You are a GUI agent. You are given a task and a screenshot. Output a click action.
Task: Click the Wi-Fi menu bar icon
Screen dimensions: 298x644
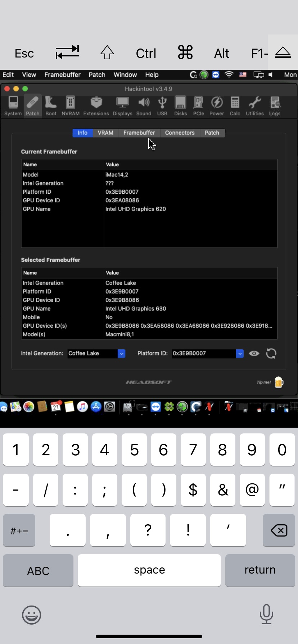pyautogui.click(x=229, y=75)
